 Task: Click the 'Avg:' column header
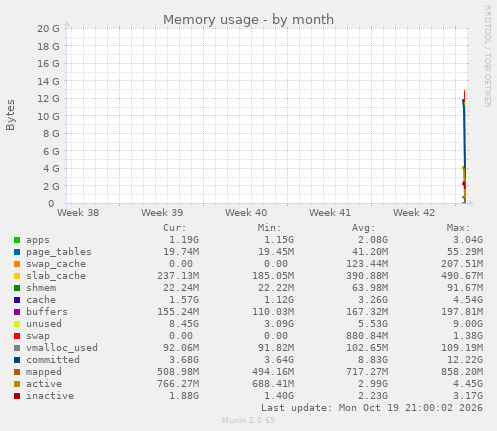pos(364,228)
